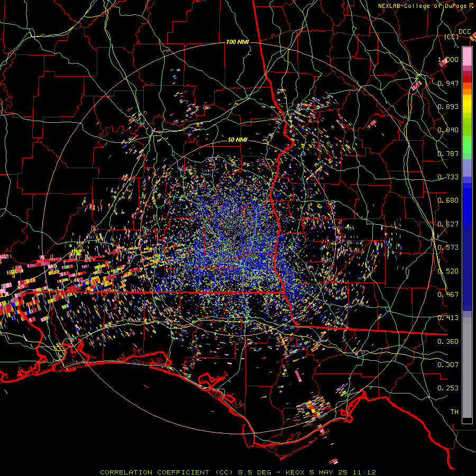Select the 0.787 scale value

448,153
